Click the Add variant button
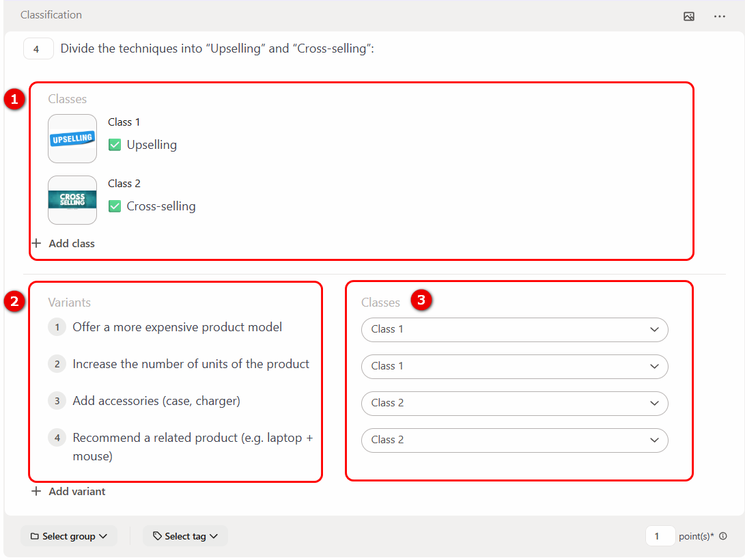This screenshot has height=560, width=745. click(76, 491)
